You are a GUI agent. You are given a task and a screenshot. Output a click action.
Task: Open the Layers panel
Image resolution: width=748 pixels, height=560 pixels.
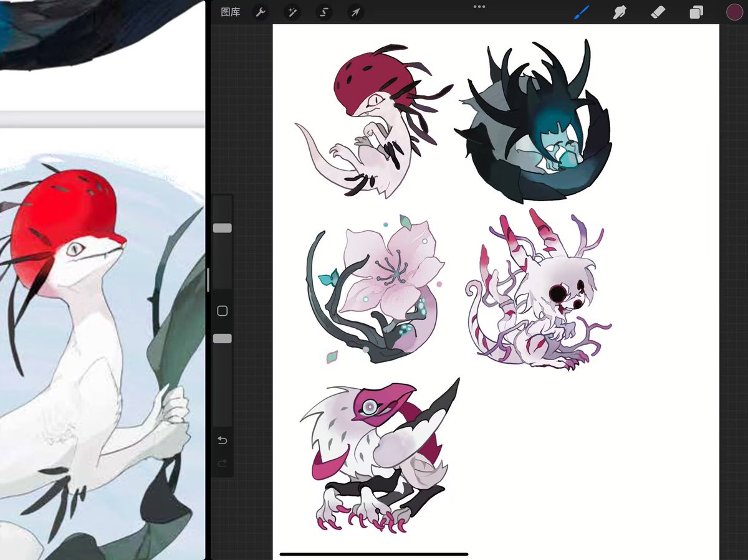(696, 12)
